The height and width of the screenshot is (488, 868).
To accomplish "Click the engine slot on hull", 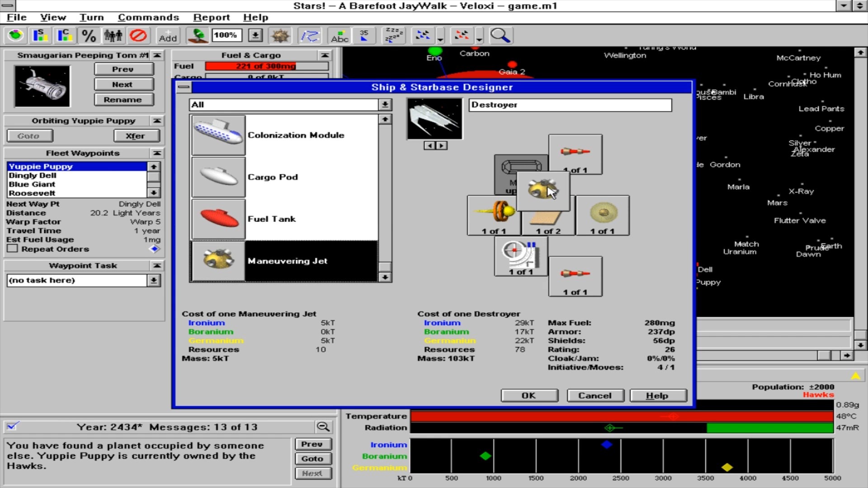I will tap(494, 215).
